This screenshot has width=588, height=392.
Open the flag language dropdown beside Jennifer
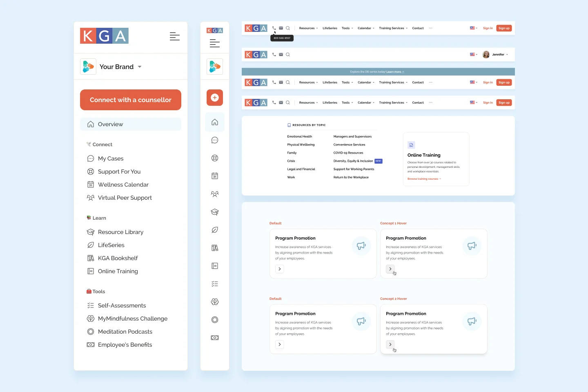474,54
